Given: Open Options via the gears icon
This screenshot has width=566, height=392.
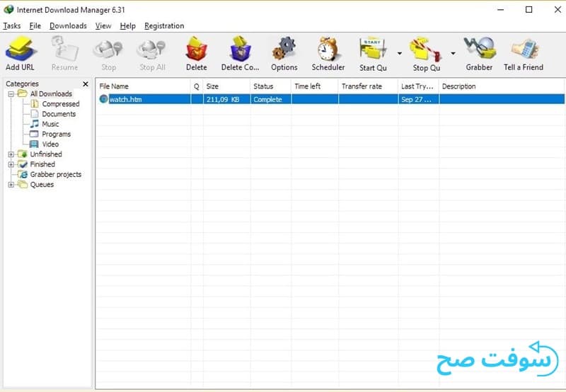Looking at the screenshot, I should [284, 49].
